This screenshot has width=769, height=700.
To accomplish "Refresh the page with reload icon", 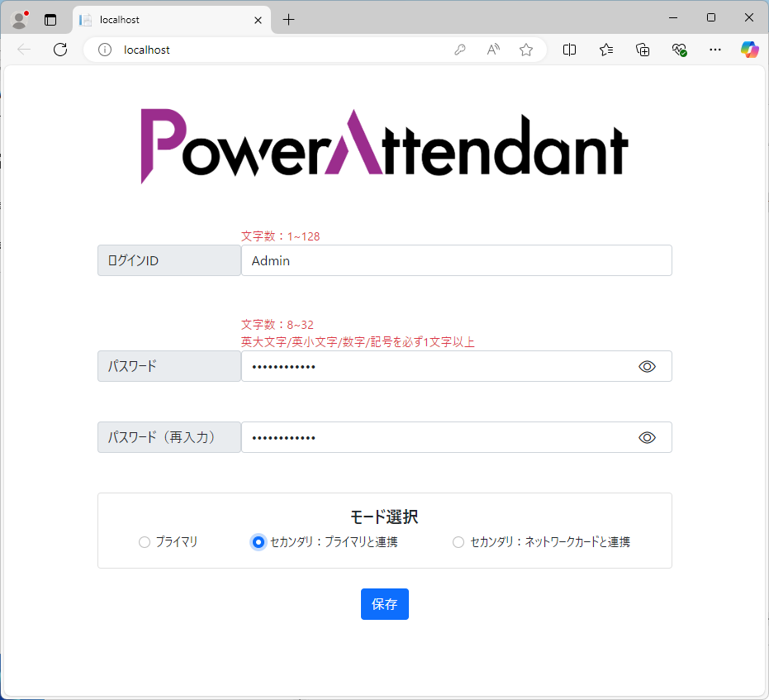I will coord(60,50).
